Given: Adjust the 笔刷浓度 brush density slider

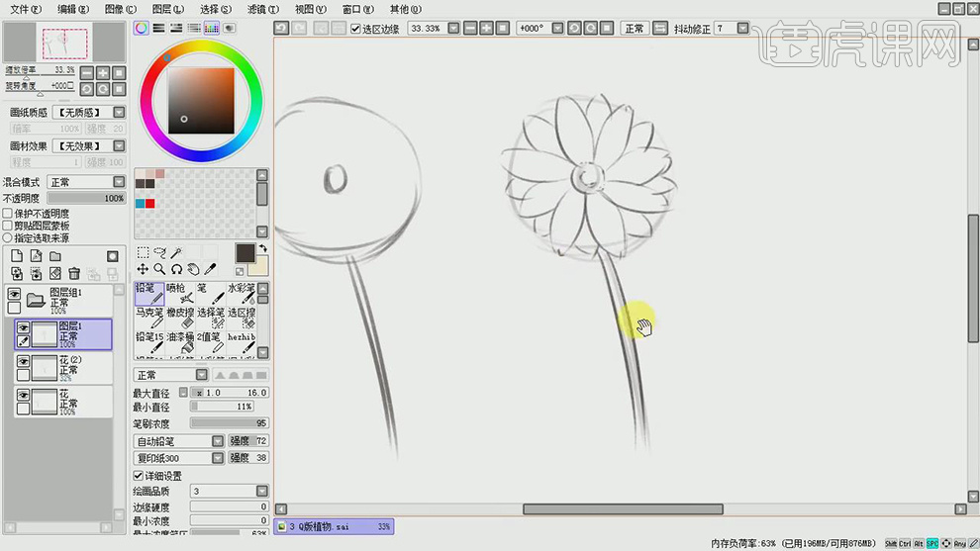Looking at the screenshot, I should point(229,423).
